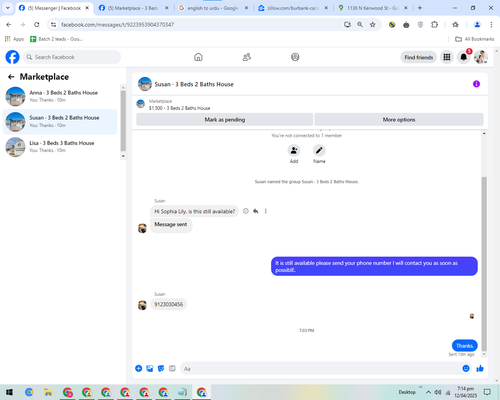Image resolution: width=500 pixels, height=400 pixels.
Task: Open the All Bookmarks folder
Action: pyautogui.click(x=475, y=39)
